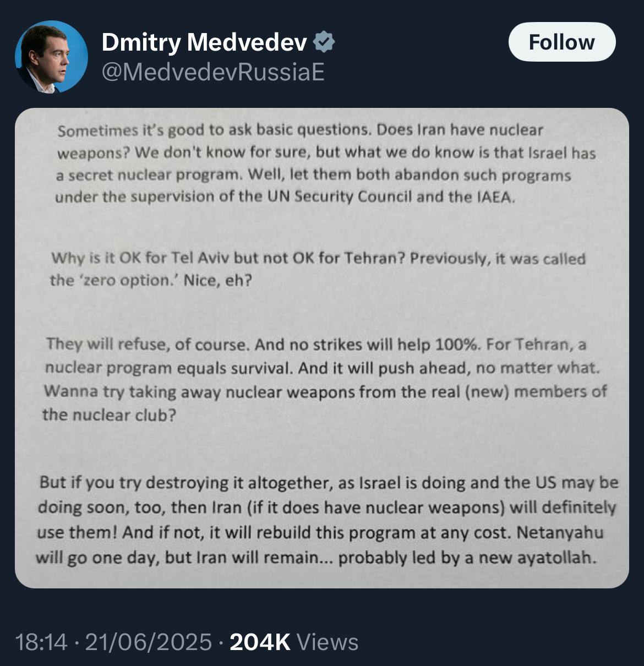The image size is (644, 666).
Task: Open Dmitry Medvedev's profile picture
Action: point(51,57)
